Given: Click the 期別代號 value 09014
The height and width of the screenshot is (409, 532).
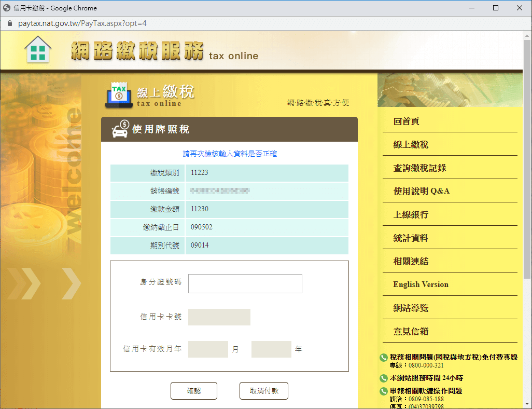Looking at the screenshot, I should pos(200,246).
